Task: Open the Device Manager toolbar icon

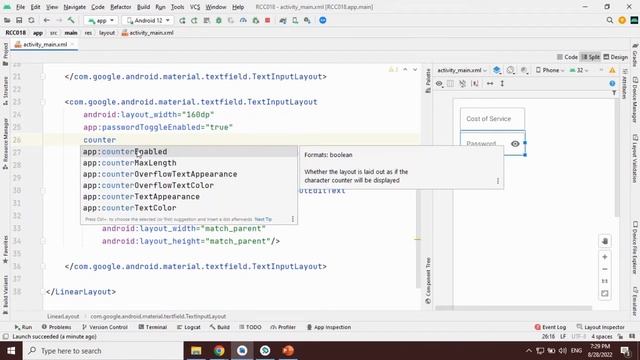Action: [295, 20]
